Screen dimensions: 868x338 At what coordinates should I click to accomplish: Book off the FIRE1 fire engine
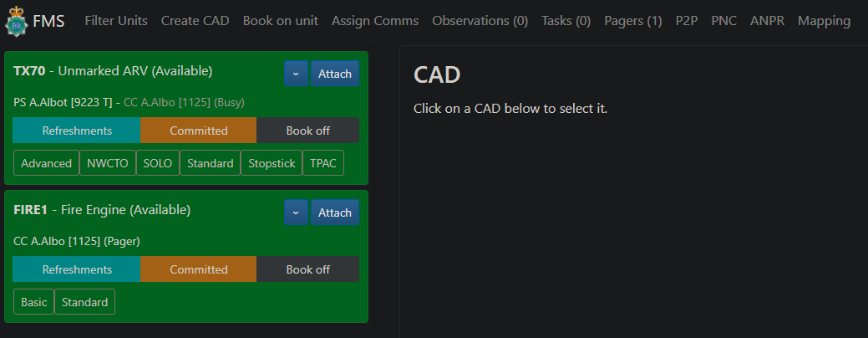[307, 269]
